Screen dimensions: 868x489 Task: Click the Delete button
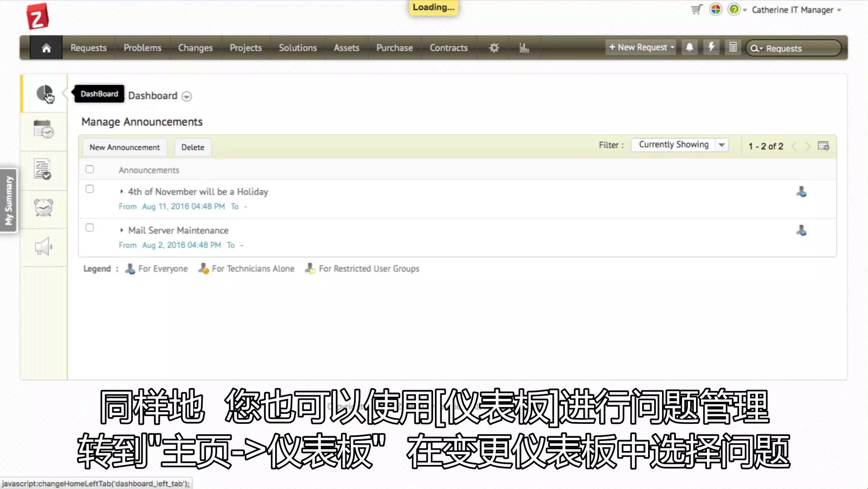coord(192,147)
